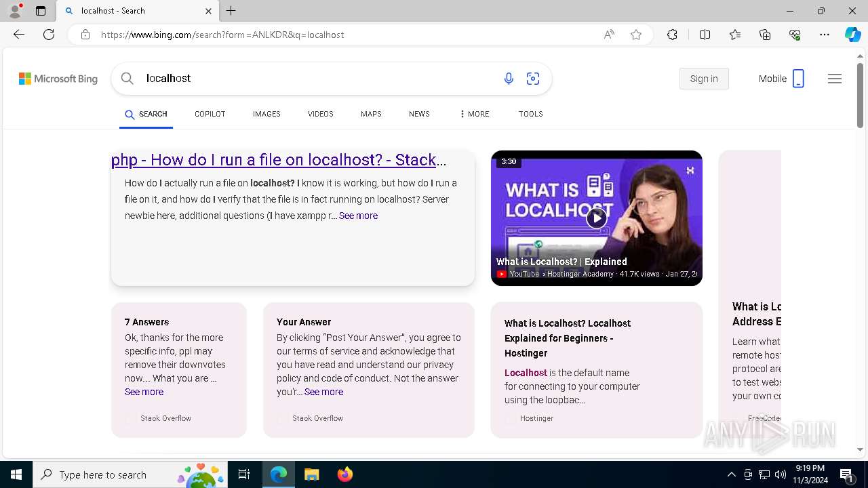The image size is (868, 488).
Task: Open the tab actions menu icon
Action: point(41,11)
